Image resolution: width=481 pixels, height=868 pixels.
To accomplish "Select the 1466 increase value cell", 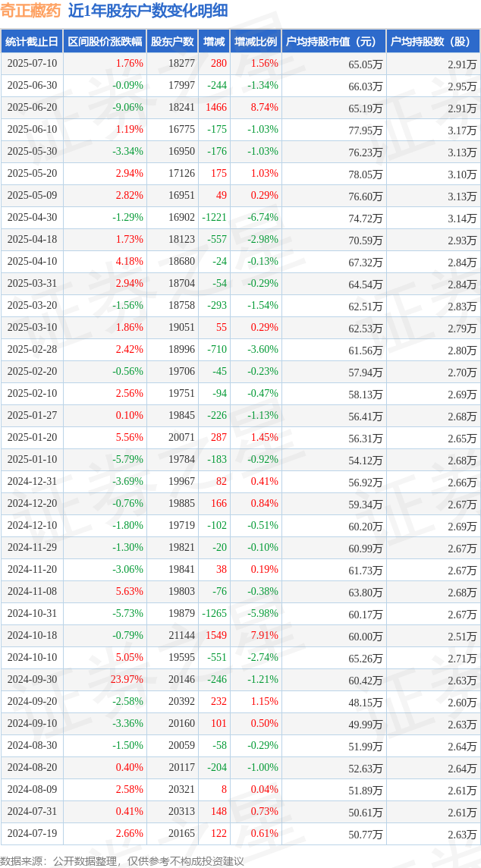I will (214, 108).
